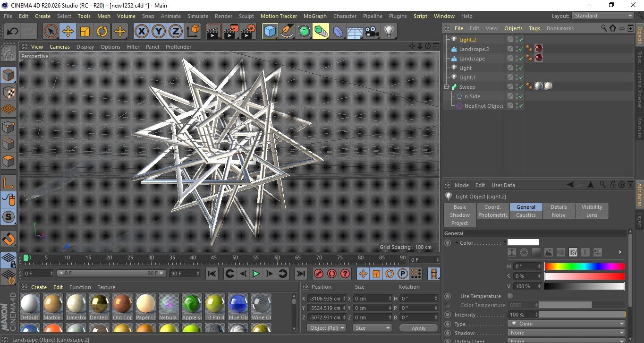
Task: Toggle Enable Snap magnet icon
Action: 8,239
